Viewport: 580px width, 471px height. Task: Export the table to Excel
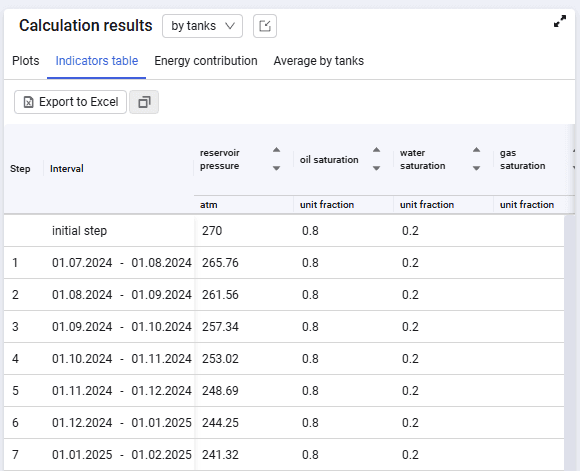point(70,102)
